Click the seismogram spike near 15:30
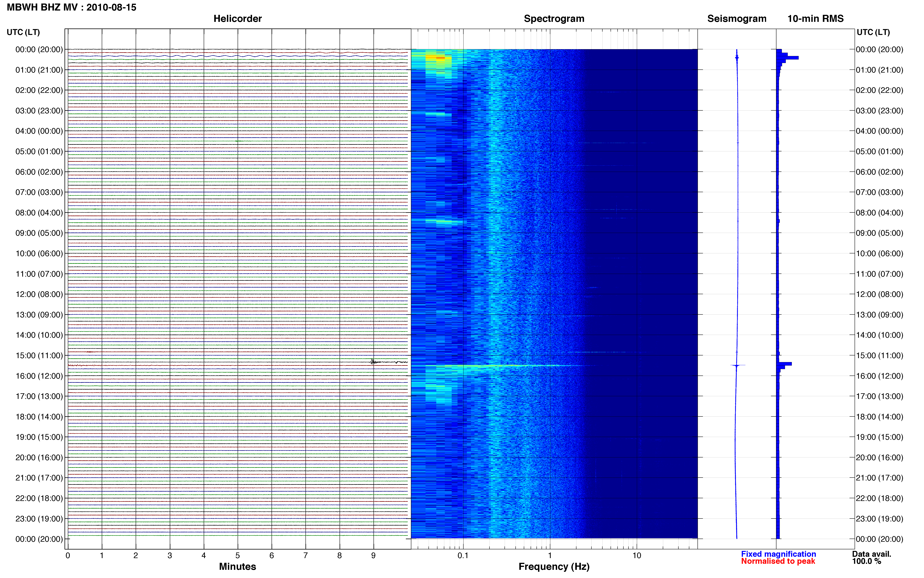This screenshot has height=578, width=924. click(x=737, y=365)
